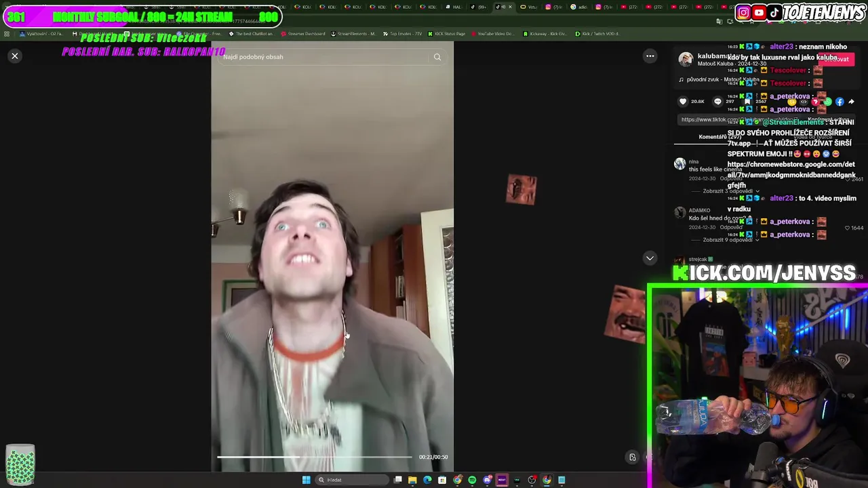Click the reply 'Odpověď' on nina's comment
The height and width of the screenshot is (488, 868).
tap(730, 179)
